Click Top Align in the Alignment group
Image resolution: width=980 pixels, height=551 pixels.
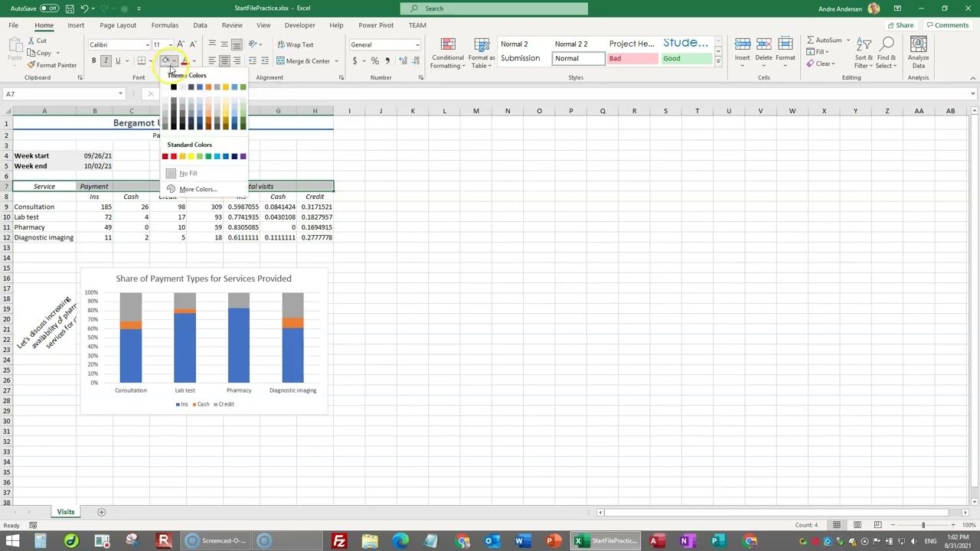pos(212,44)
